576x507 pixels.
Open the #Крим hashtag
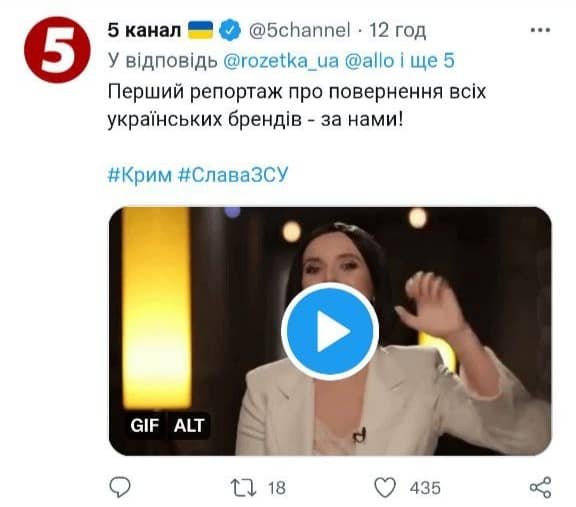(x=140, y=175)
